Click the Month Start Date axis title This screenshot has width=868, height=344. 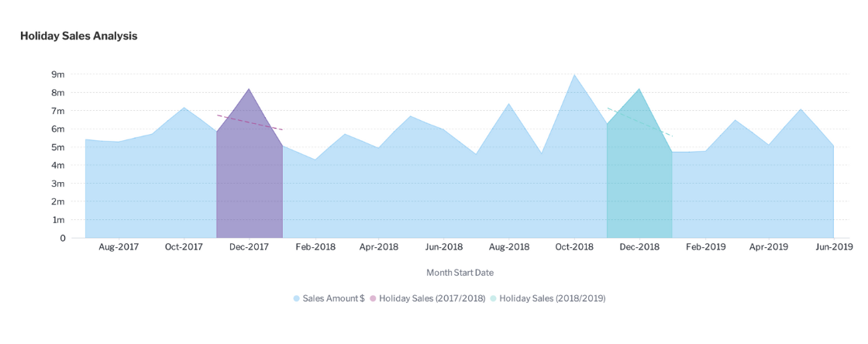click(x=460, y=273)
